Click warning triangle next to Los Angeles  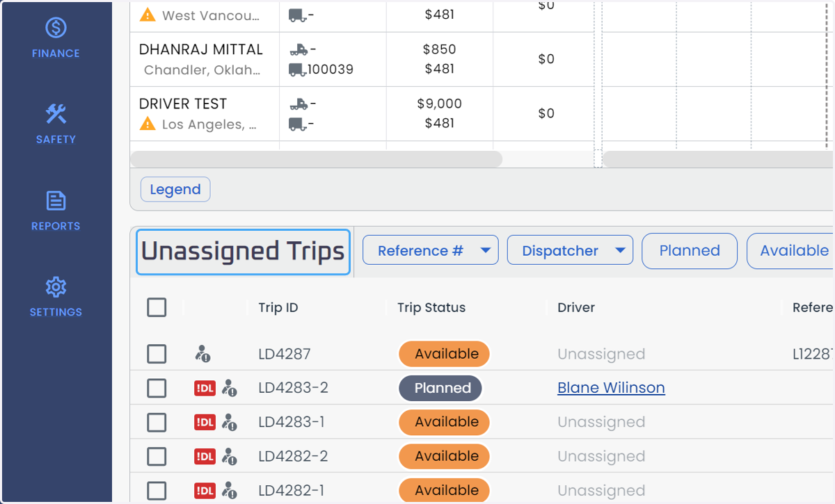tap(148, 124)
